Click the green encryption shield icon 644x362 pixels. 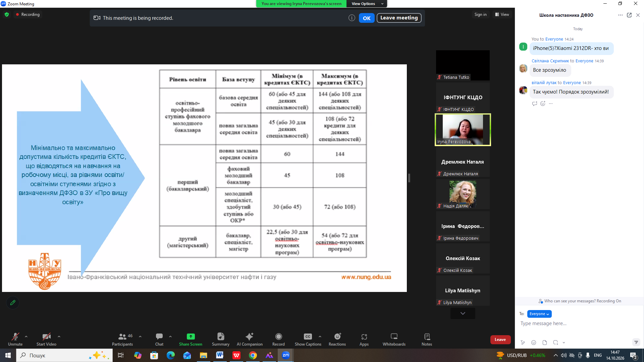(x=7, y=14)
